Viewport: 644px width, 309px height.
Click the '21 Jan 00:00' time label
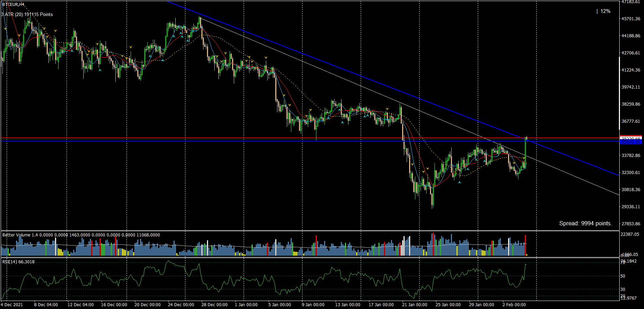[x=415, y=305]
